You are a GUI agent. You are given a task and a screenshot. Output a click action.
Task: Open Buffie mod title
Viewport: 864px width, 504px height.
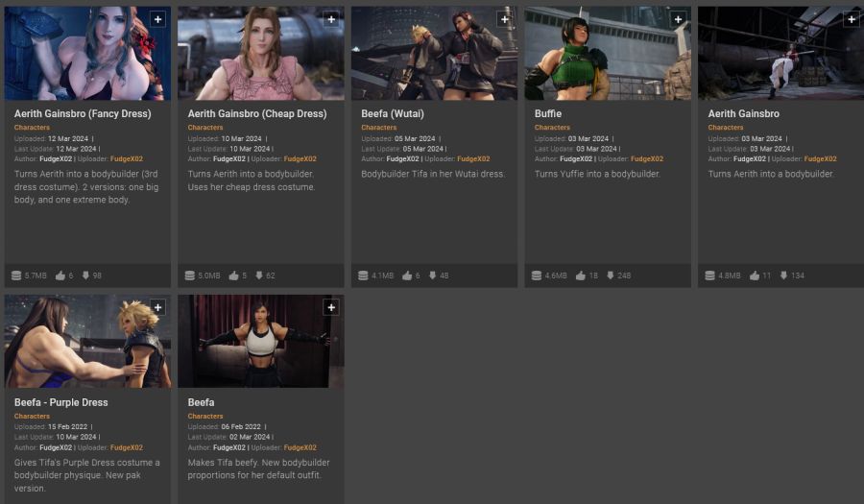548,114
